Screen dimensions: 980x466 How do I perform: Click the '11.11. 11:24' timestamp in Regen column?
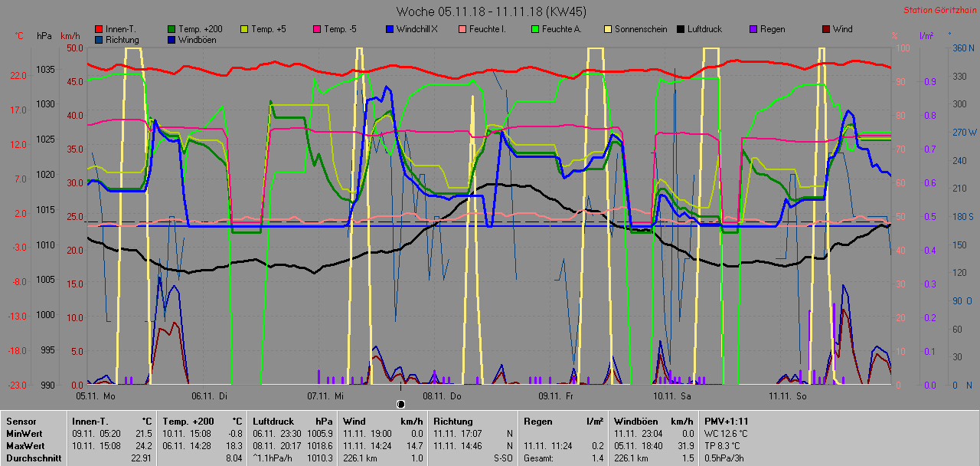click(x=548, y=446)
